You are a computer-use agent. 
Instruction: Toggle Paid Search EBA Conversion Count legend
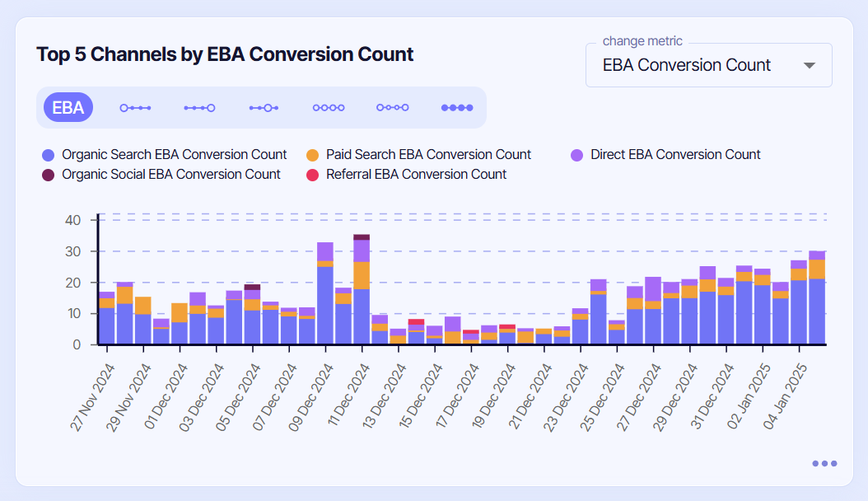pos(418,154)
